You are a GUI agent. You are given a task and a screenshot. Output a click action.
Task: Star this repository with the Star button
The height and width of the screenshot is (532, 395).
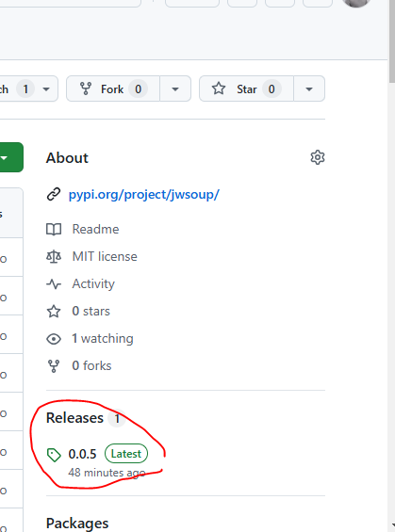tap(246, 89)
